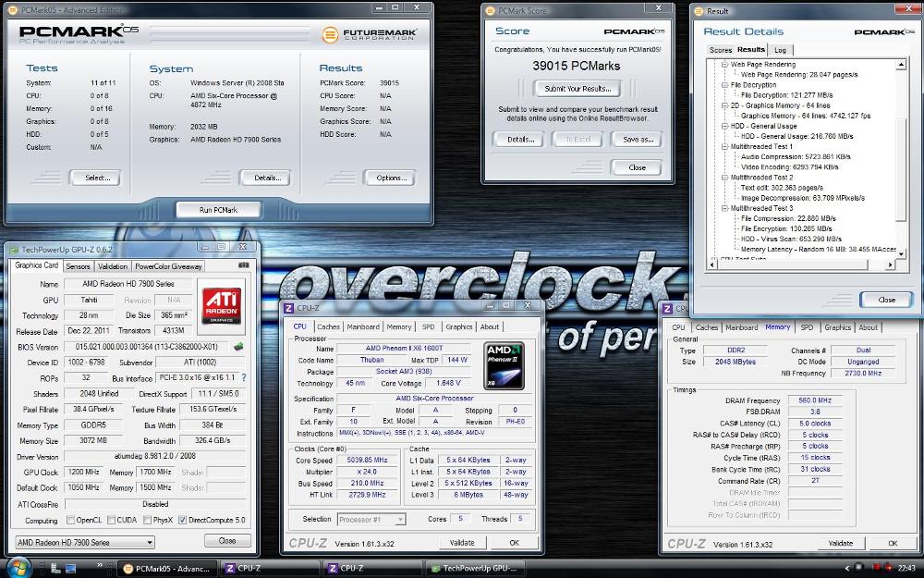Click Details button under System in PCMark05
The width and height of the screenshot is (924, 578).
tap(265, 178)
